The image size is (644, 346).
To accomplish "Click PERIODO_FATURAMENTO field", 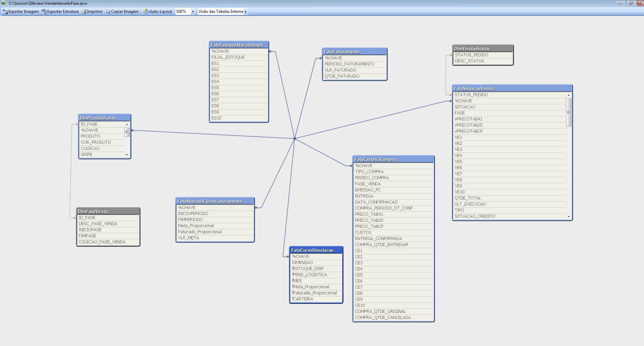I will [x=355, y=64].
